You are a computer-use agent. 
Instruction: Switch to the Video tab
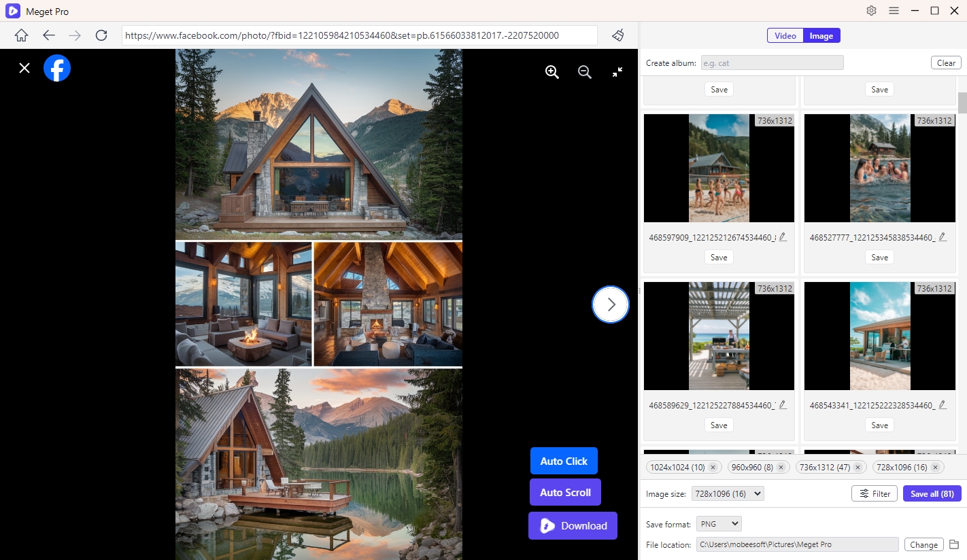(x=785, y=36)
